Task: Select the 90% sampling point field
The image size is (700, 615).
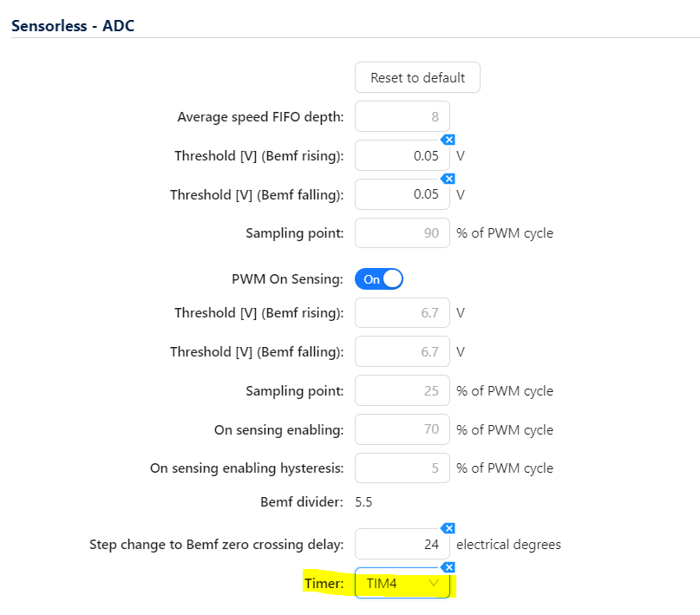Action: click(402, 233)
